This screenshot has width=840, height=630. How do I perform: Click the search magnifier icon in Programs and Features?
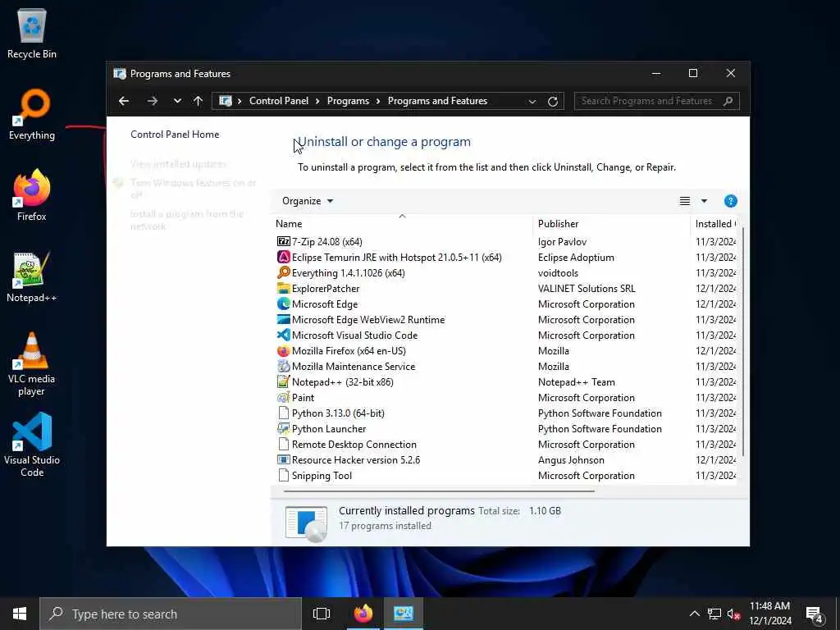click(728, 101)
